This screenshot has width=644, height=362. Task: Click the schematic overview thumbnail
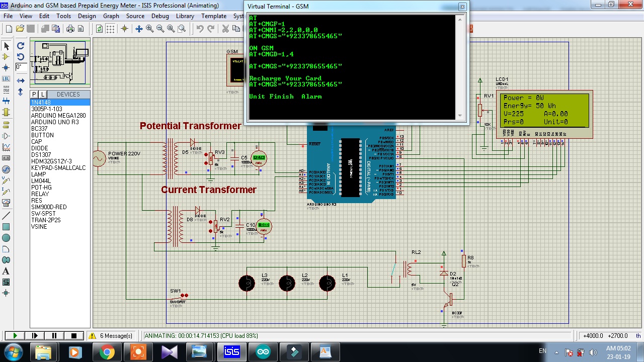[x=60, y=63]
